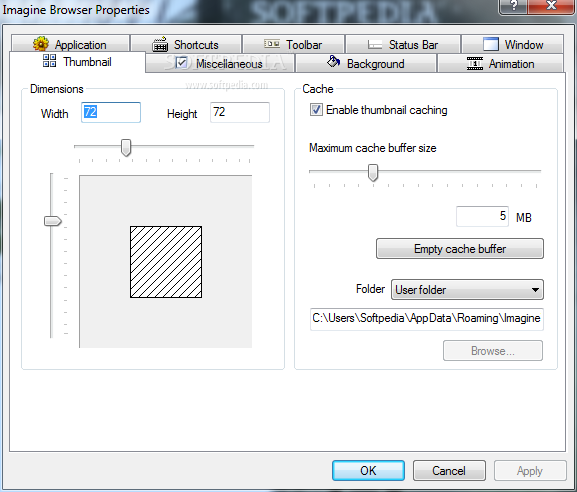Select the Window tab
The height and width of the screenshot is (492, 577).
pyautogui.click(x=513, y=44)
